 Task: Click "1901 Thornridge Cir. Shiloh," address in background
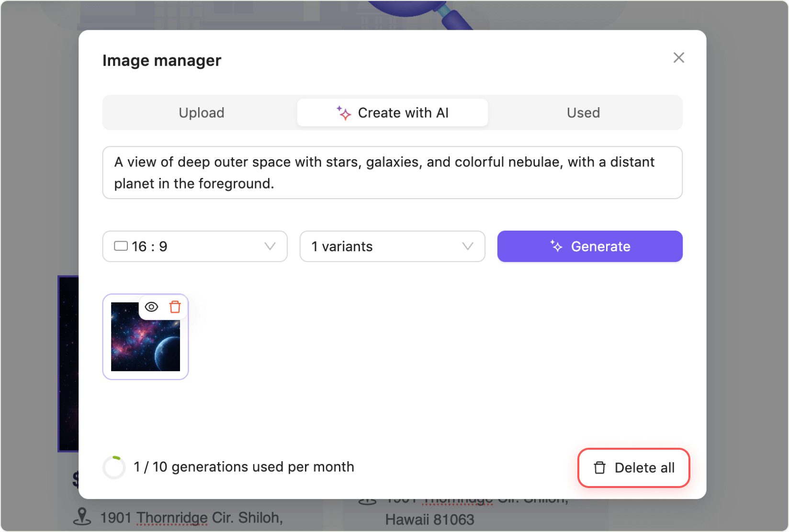tap(192, 518)
